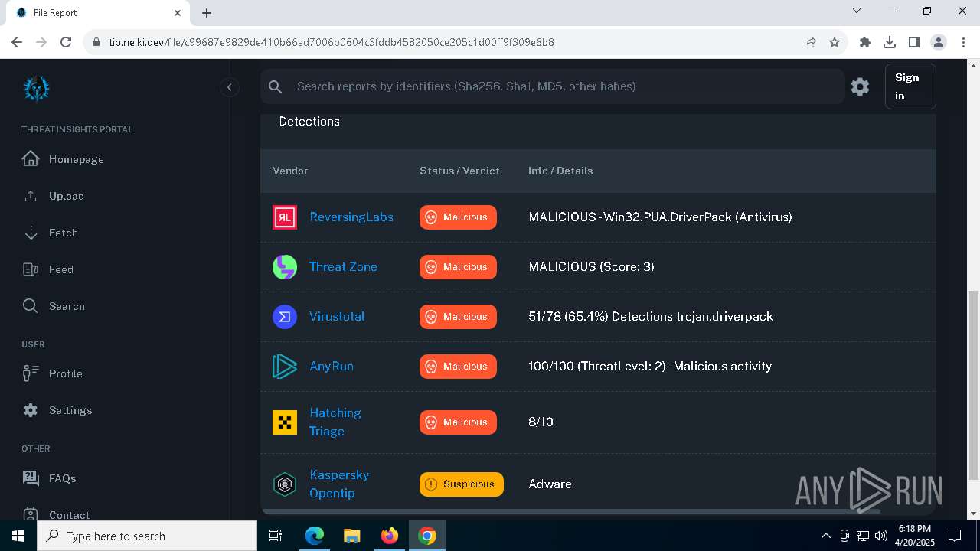Click the Threat Insights Portal logo
This screenshot has height=551, width=980.
36,88
